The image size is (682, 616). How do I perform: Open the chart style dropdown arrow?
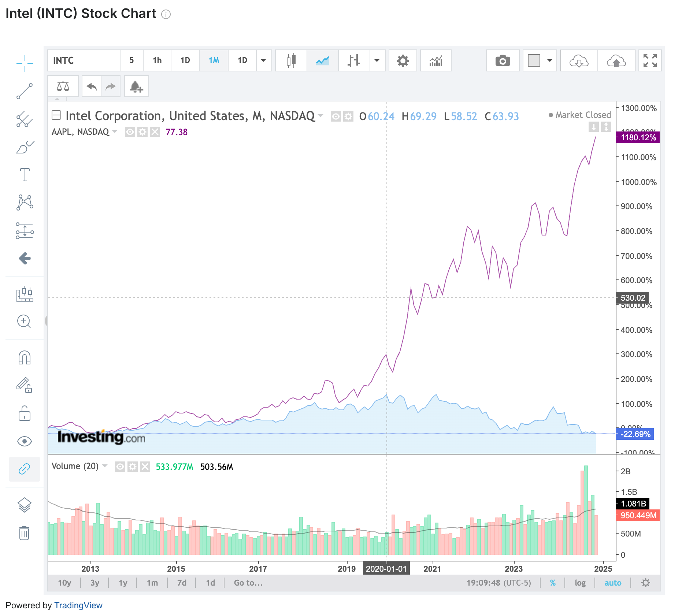tap(377, 60)
